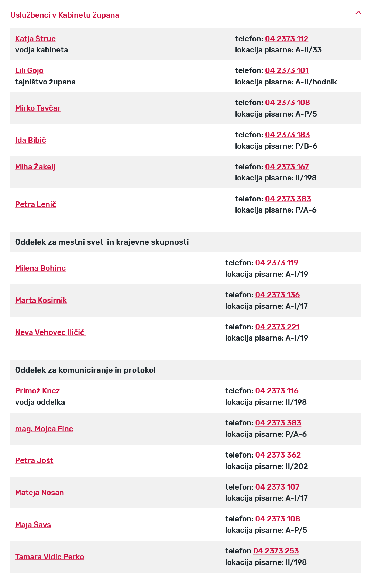Image resolution: width=392 pixels, height=573 pixels.
Task: Click the Uslužbenci v Kabinetu župana heading
Action: tap(65, 15)
